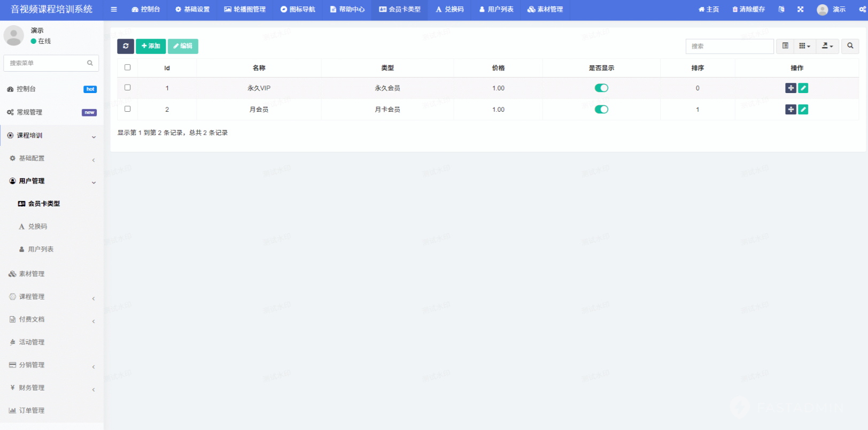Click the refresh table icon button
Viewport: 868px width, 430px height.
point(126,46)
